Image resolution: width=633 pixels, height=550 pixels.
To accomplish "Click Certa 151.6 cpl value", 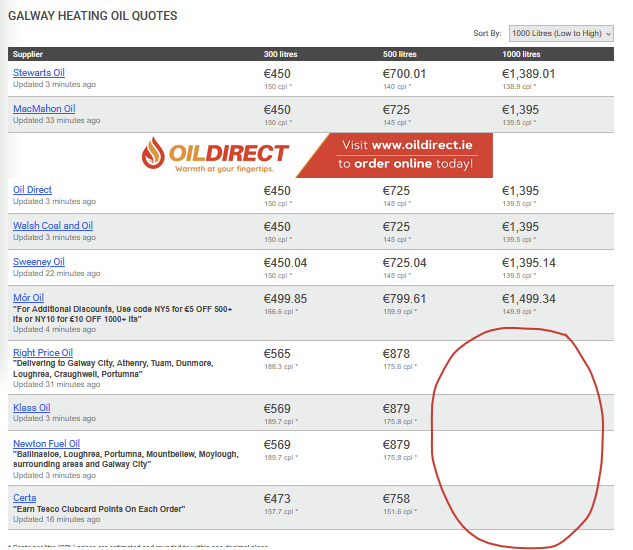I will [400, 511].
